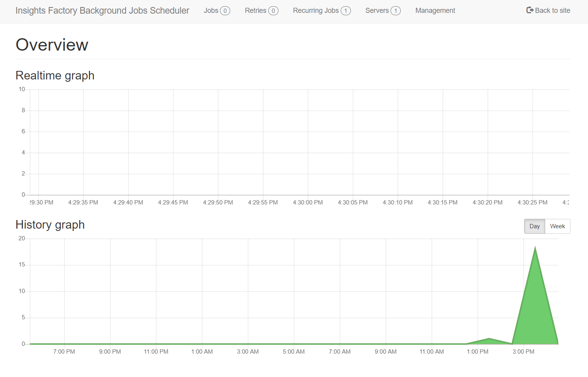Click the Recurring Jobs count badge

346,11
